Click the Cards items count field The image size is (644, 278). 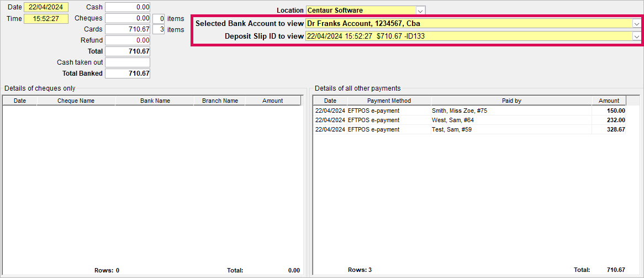159,30
